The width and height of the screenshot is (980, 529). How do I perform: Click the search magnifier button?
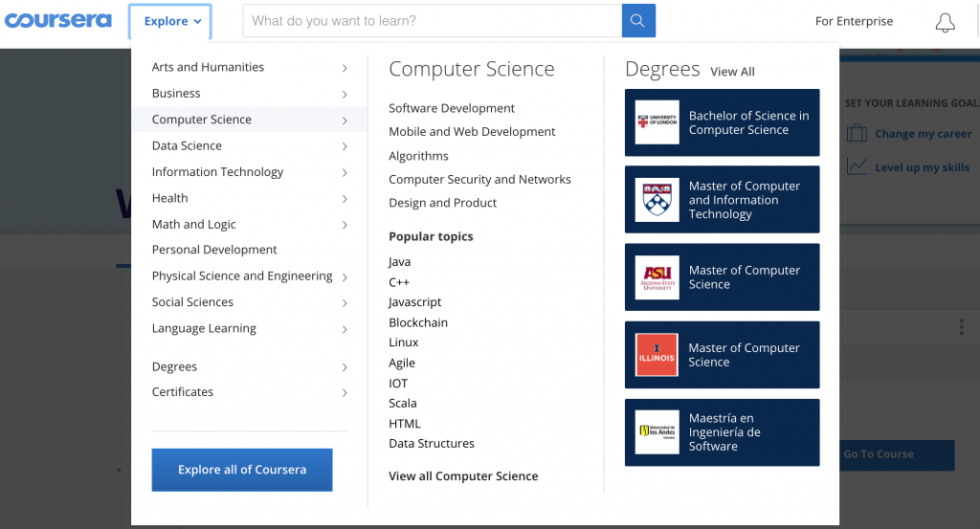pyautogui.click(x=638, y=21)
